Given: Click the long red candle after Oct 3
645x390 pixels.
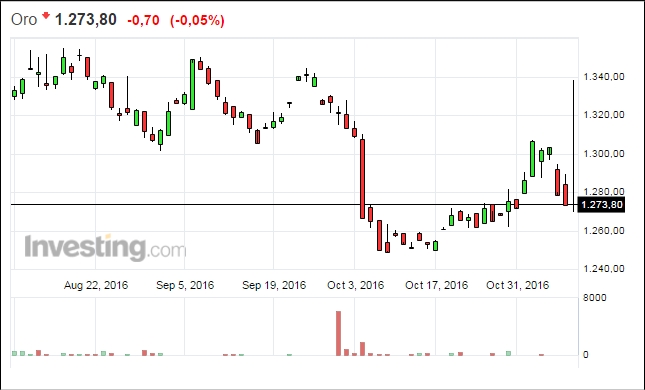Looking at the screenshot, I should tap(362, 179).
